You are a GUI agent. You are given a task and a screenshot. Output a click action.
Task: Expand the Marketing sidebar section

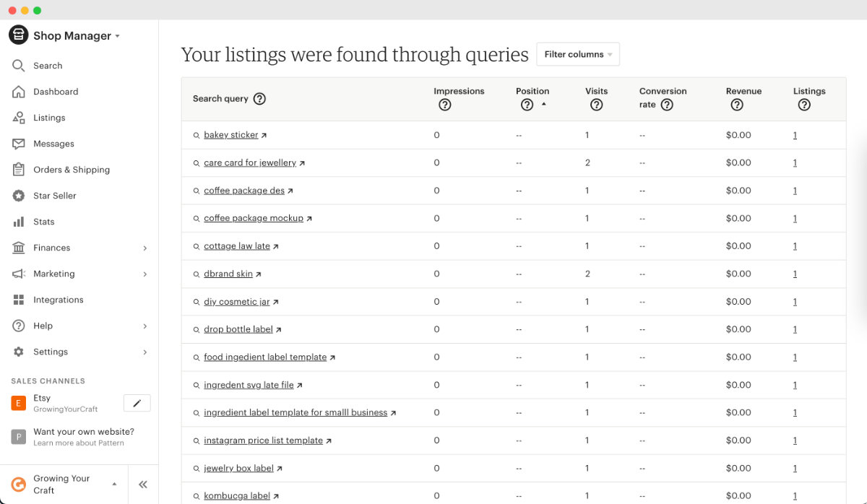[x=53, y=274]
